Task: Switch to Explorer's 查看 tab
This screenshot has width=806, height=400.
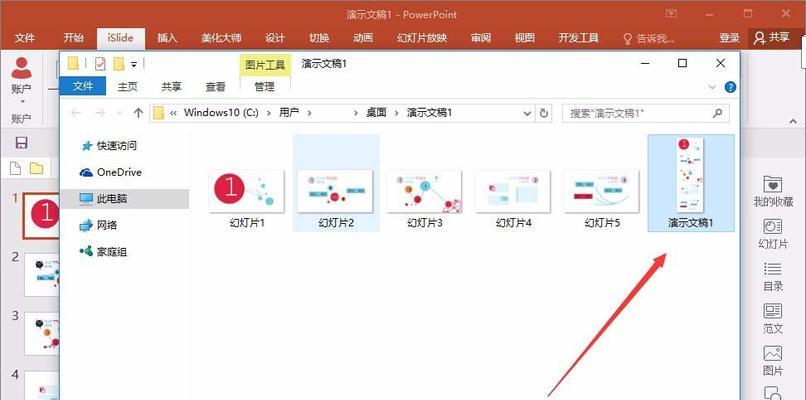Action: click(x=215, y=87)
